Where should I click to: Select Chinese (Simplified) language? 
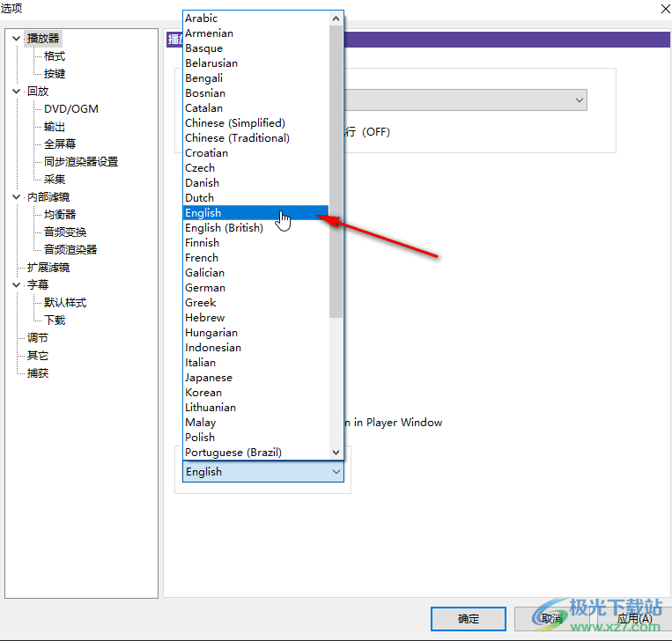point(256,123)
